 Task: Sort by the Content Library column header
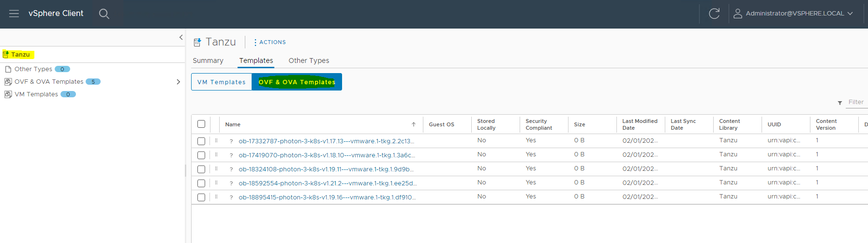[x=729, y=124]
